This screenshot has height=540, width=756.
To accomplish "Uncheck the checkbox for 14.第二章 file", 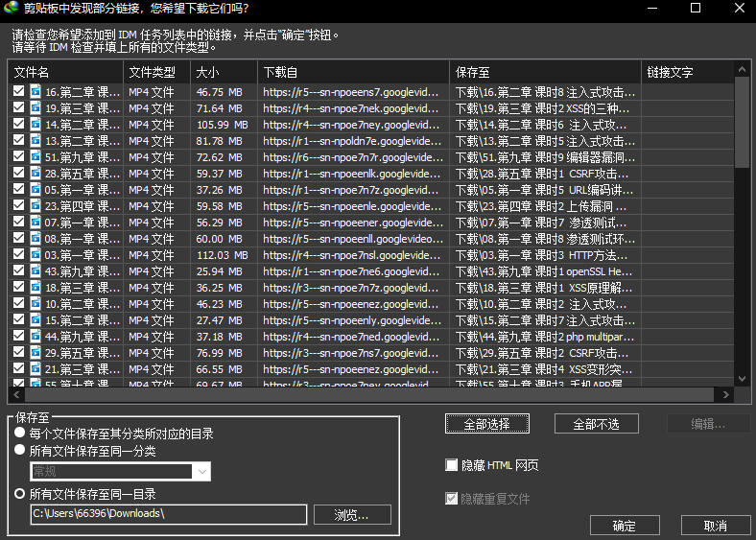I will (19, 124).
